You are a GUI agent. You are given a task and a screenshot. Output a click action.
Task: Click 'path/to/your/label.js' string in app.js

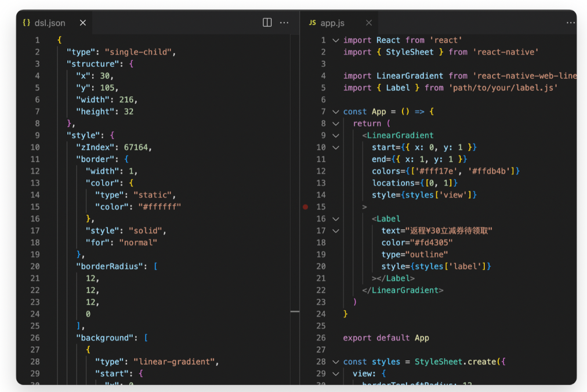click(503, 88)
